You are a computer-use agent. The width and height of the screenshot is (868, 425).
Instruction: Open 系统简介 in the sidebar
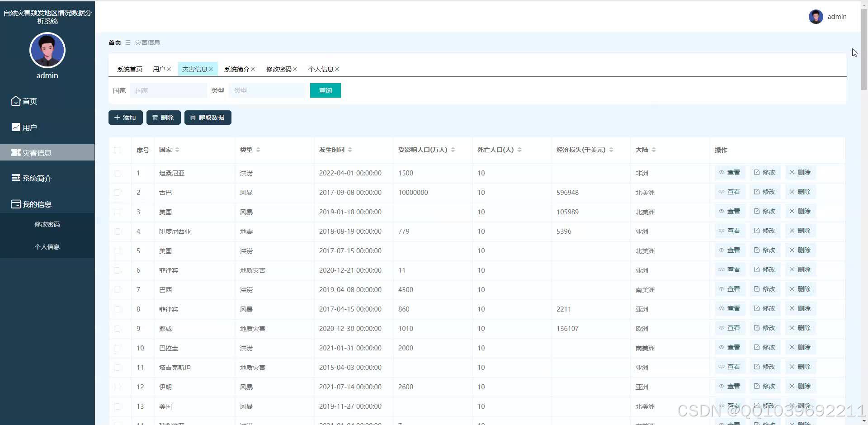[47, 178]
